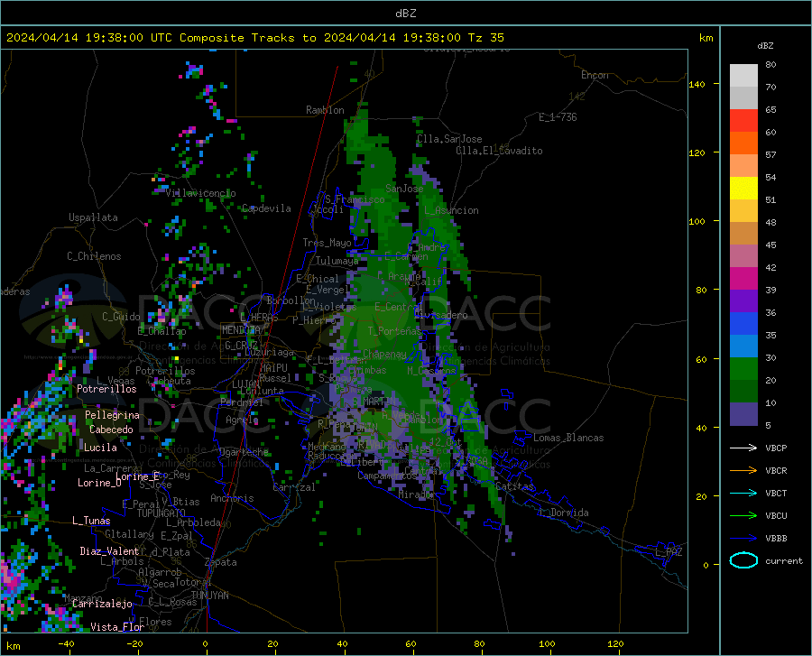
Task: Click the Clla.El_Cavadito label on map
Action: tap(499, 151)
